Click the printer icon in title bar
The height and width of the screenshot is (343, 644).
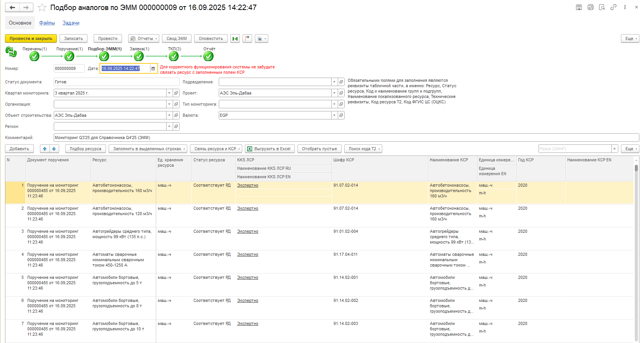pos(590,7)
